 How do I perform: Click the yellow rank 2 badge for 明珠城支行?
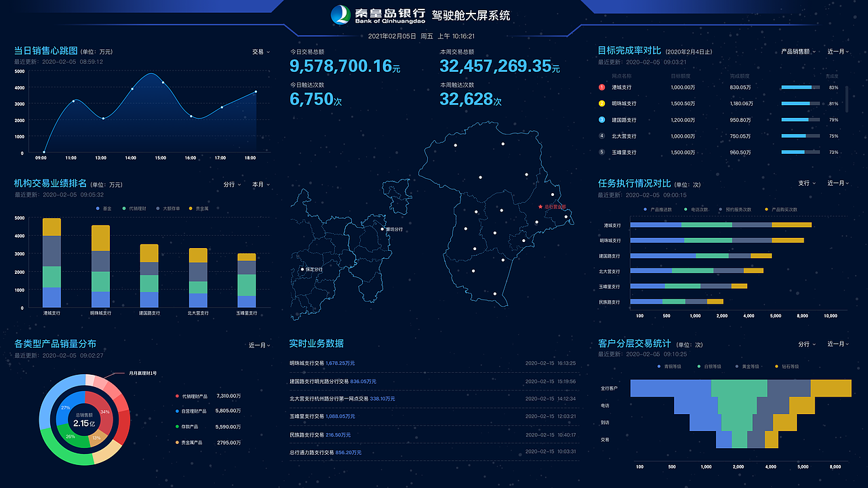point(601,103)
